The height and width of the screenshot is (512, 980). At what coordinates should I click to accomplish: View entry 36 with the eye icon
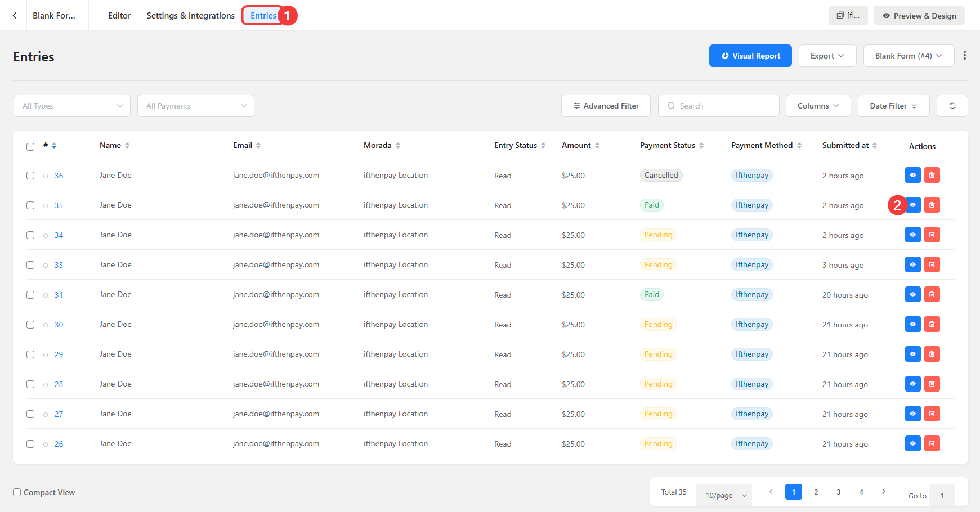tap(912, 175)
